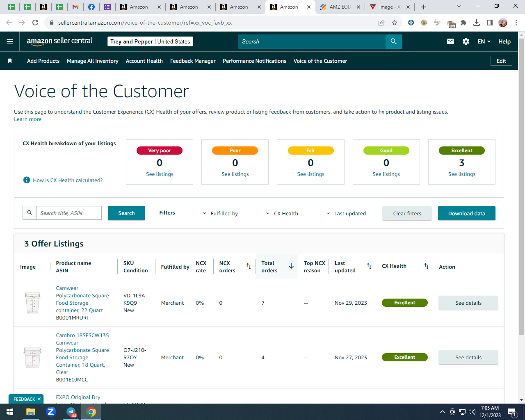Open the 18 Quart container product thumbnail
Viewport: 525px width, 420px height.
32,357
